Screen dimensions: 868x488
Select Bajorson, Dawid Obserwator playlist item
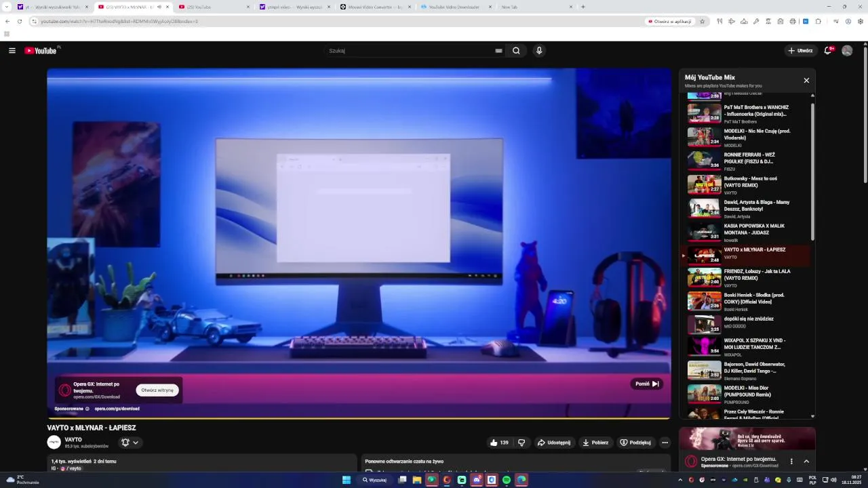coord(745,370)
